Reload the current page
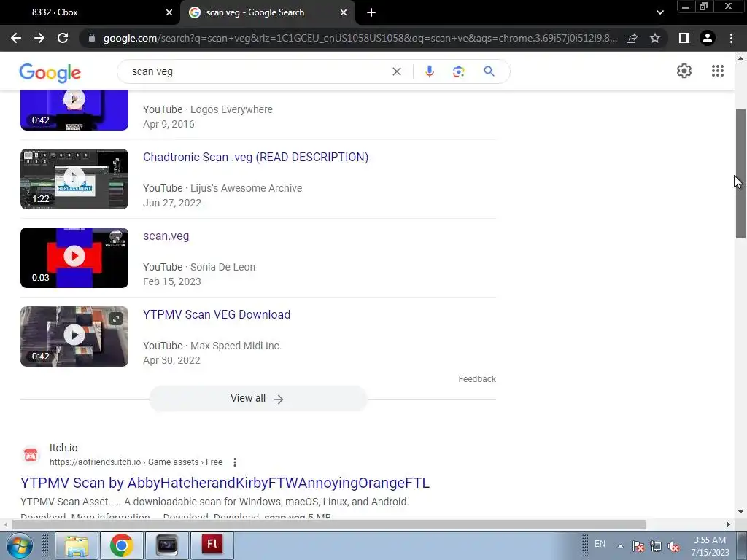The height and width of the screenshot is (560, 747). tap(63, 38)
